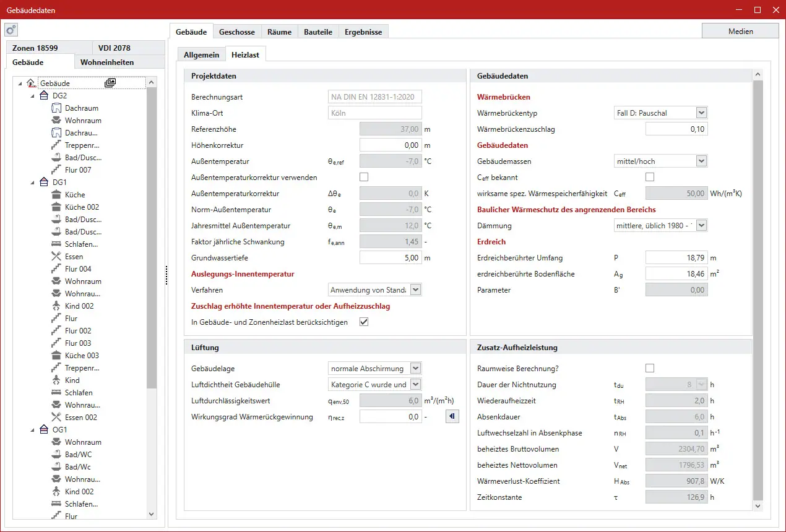Click the stacked layers icon beside Gebäude
Screen dimensions: 786x532
coord(110,83)
